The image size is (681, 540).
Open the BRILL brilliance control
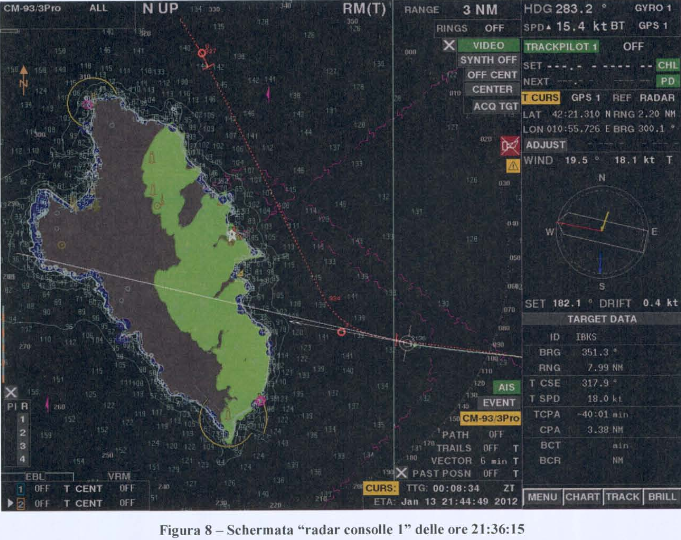661,496
